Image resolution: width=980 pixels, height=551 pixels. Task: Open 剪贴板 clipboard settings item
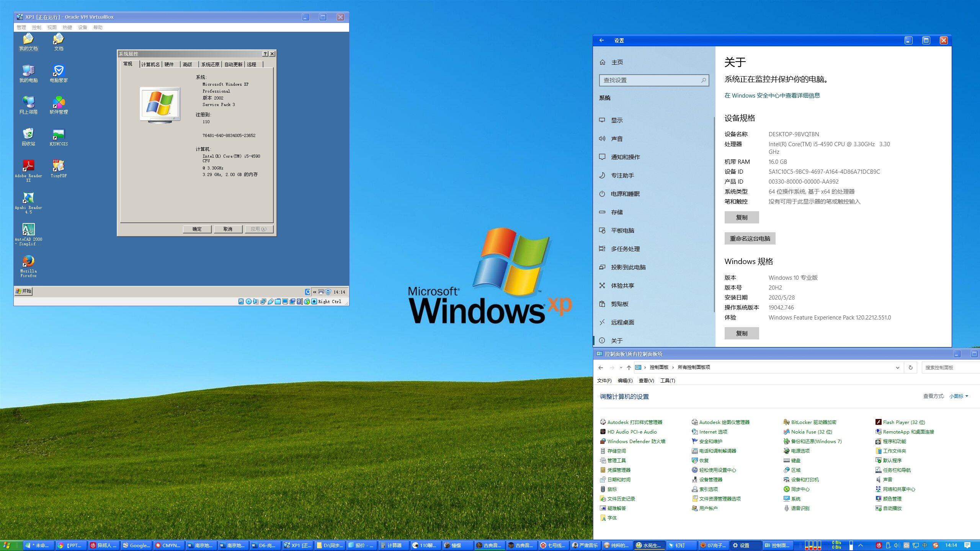tap(653, 304)
